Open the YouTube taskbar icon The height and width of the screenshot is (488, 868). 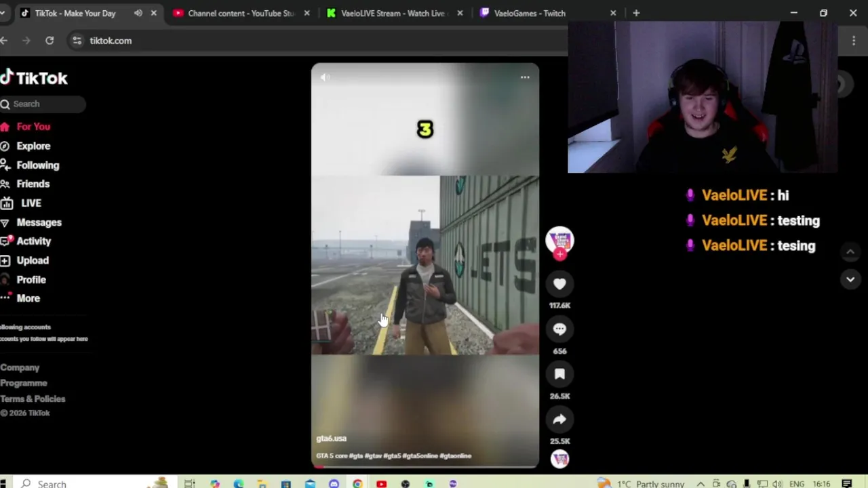coord(381,483)
